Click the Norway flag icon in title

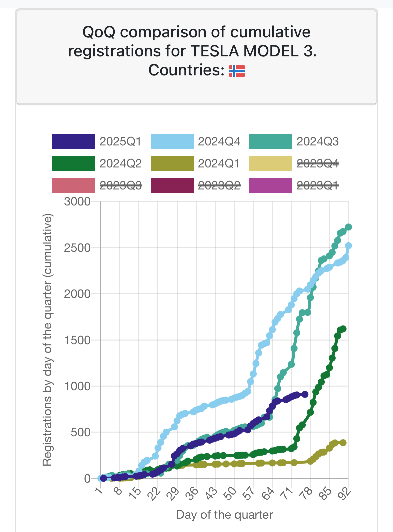(237, 71)
